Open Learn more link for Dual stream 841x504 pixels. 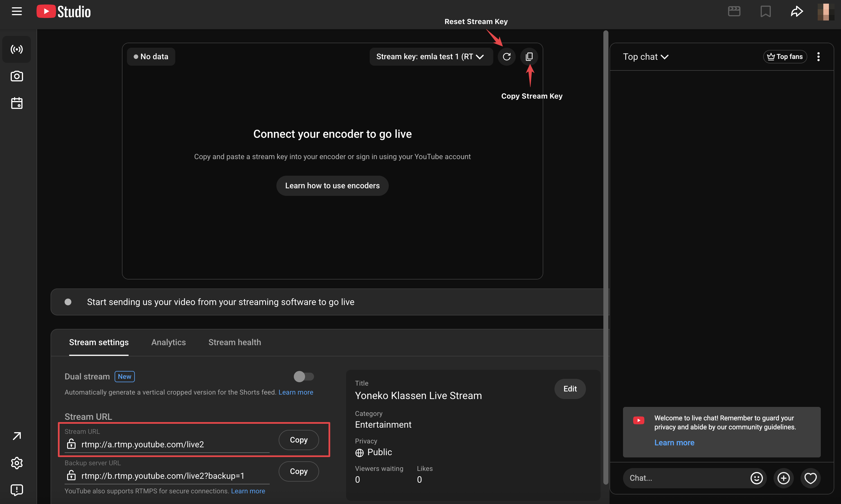point(296,392)
